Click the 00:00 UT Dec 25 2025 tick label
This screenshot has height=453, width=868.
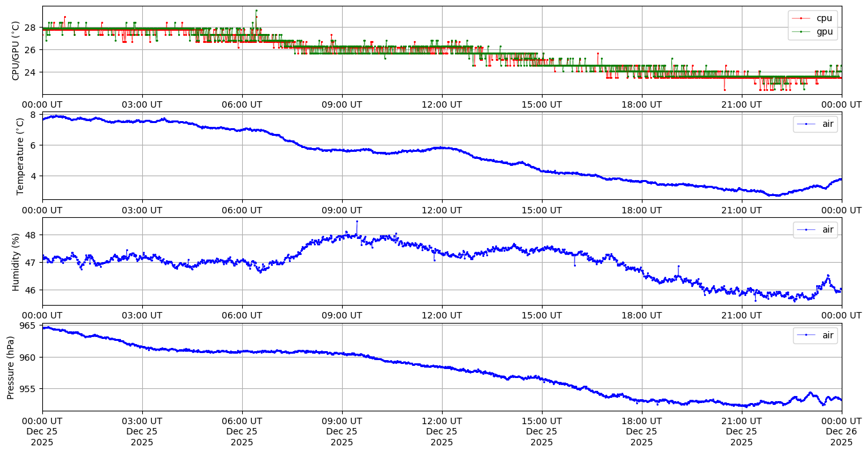[42, 432]
